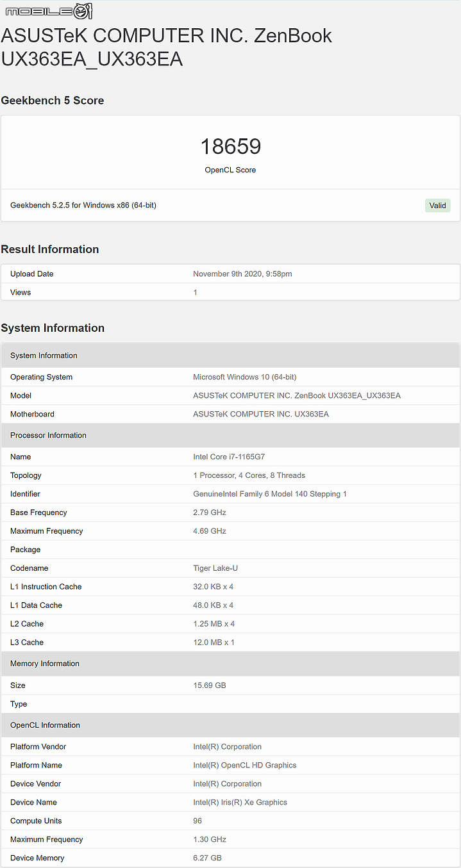461x868 pixels.
Task: Select the Device Vendor value Intel(R) Corporation
Action: 228,785
